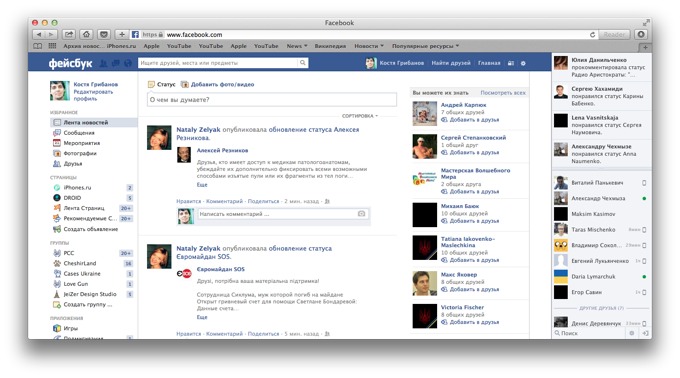Open Юлия Данильченко ticker story
Viewport: 680px width, 378px height.
coord(601,67)
